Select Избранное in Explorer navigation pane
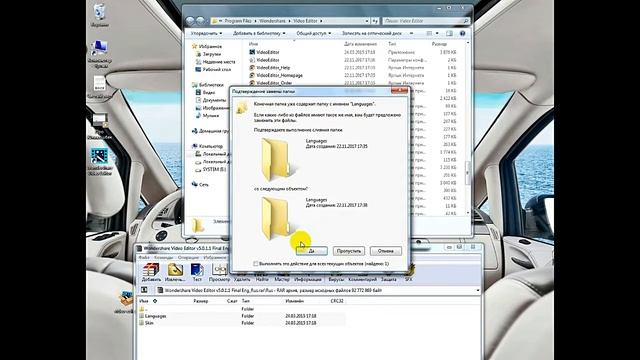 [x=207, y=46]
